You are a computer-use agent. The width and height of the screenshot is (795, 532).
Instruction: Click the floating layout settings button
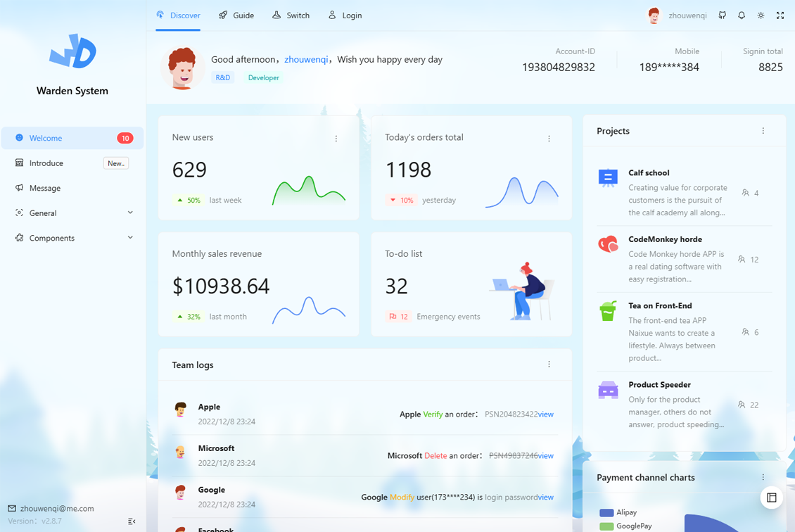[x=772, y=498]
